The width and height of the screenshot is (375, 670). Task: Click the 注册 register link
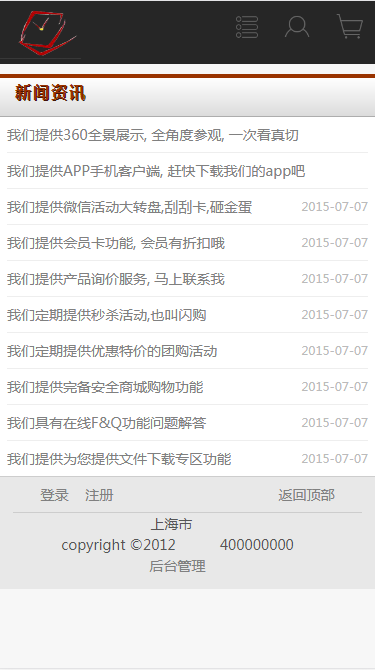[99, 495]
